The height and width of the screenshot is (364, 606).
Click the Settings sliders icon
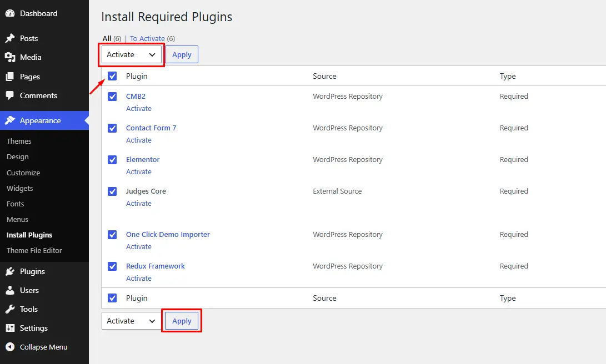pyautogui.click(x=10, y=328)
